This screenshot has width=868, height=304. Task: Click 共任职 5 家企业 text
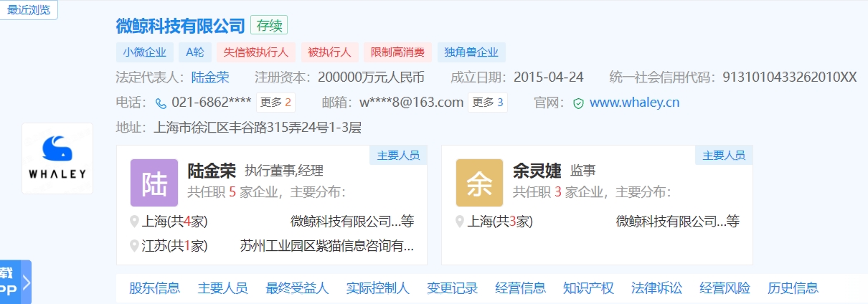[231, 192]
